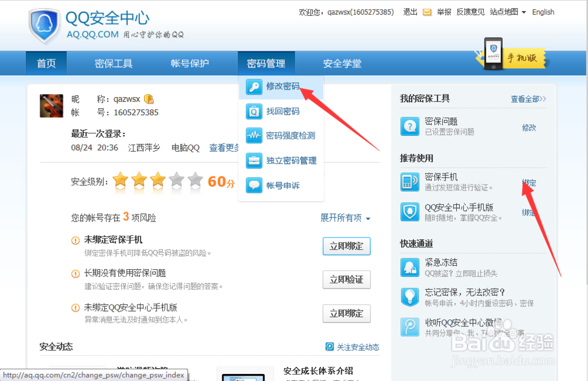Viewport: 588px width, 381px height.
Task: Click the 举报 link
Action: coord(444,12)
